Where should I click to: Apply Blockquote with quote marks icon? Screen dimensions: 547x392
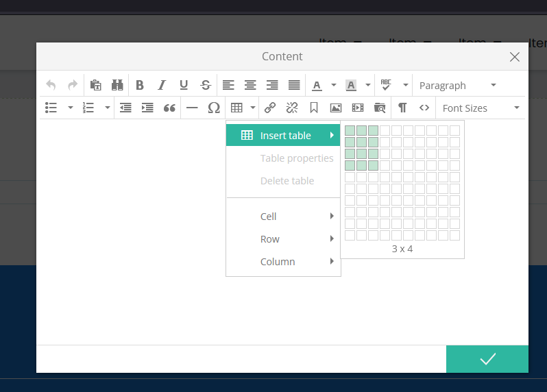pos(169,108)
